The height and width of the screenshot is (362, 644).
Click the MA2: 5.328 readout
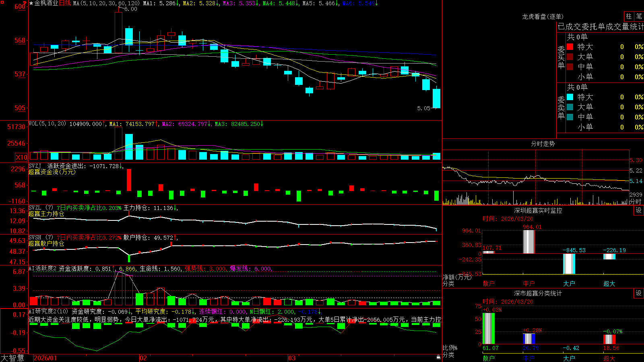click(201, 3)
